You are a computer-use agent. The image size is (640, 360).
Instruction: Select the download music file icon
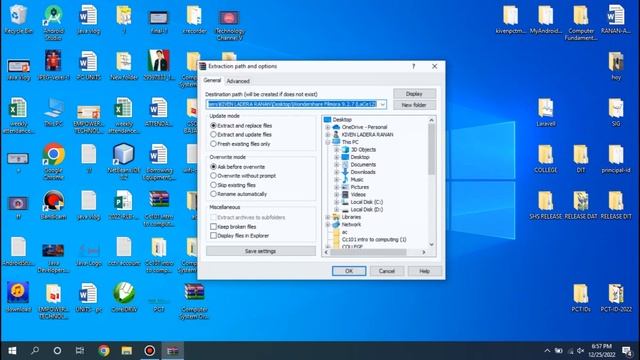[18, 298]
